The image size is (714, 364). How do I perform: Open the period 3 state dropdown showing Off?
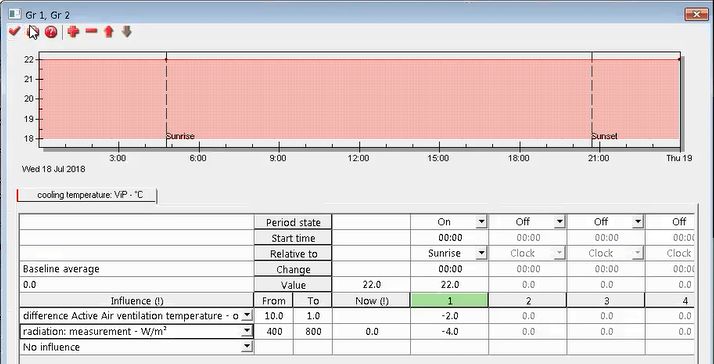[x=638, y=222]
